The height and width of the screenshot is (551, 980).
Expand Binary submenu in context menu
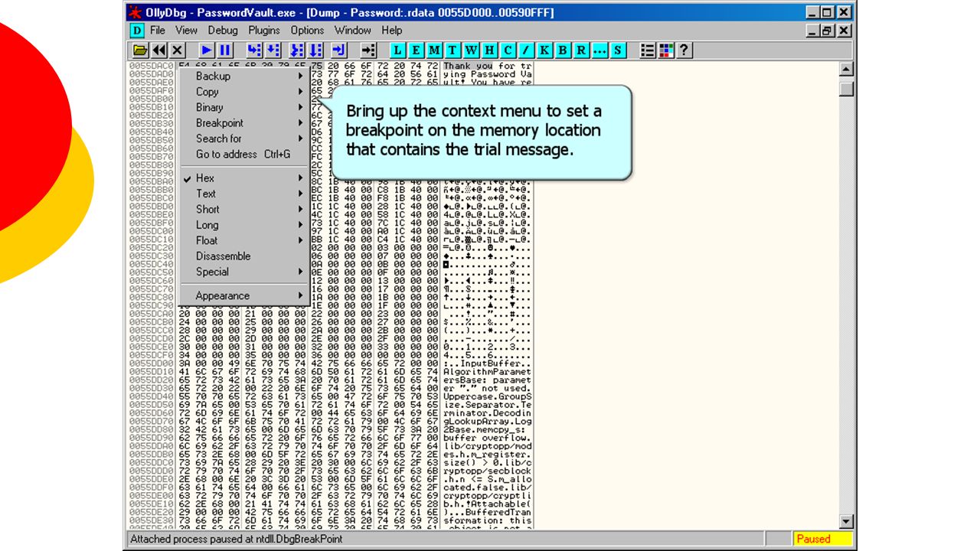pyautogui.click(x=243, y=107)
